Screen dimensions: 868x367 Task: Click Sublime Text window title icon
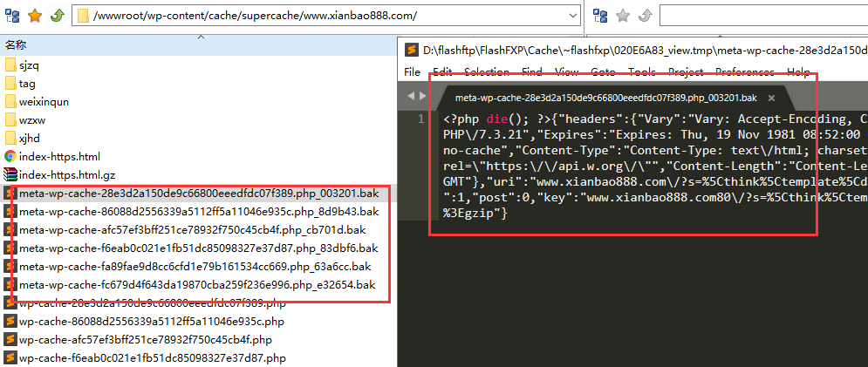[411, 51]
